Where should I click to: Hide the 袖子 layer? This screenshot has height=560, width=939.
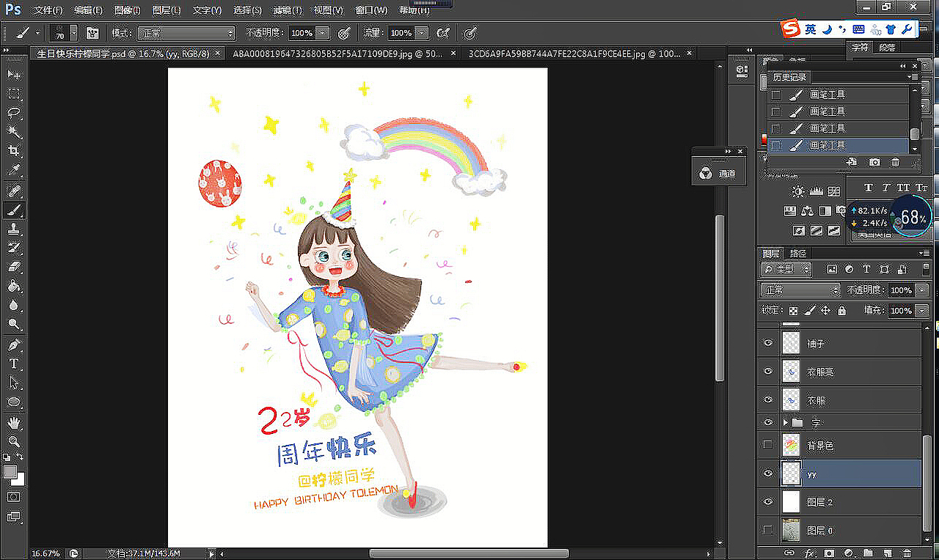pos(768,343)
